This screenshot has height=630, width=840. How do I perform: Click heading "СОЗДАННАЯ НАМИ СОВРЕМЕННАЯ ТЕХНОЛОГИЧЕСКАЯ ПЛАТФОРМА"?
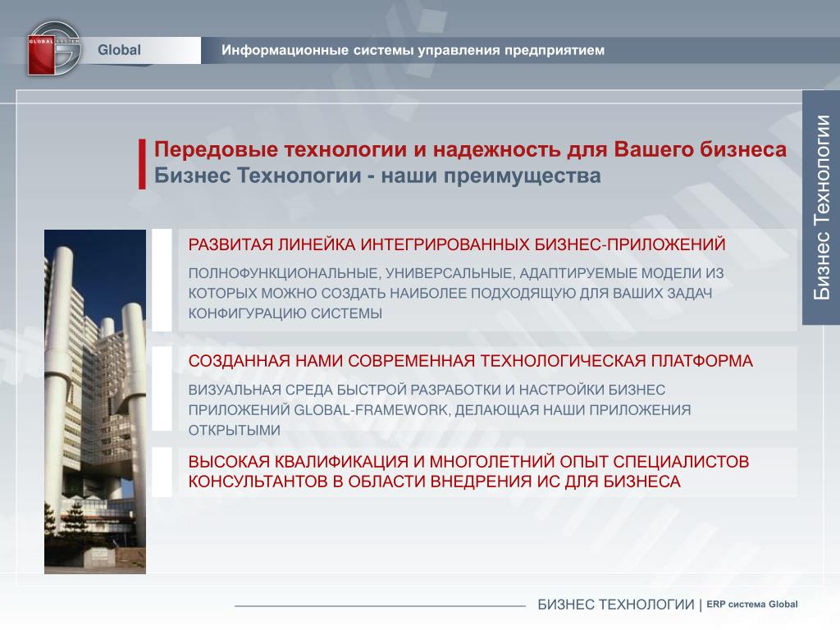pos(470,361)
